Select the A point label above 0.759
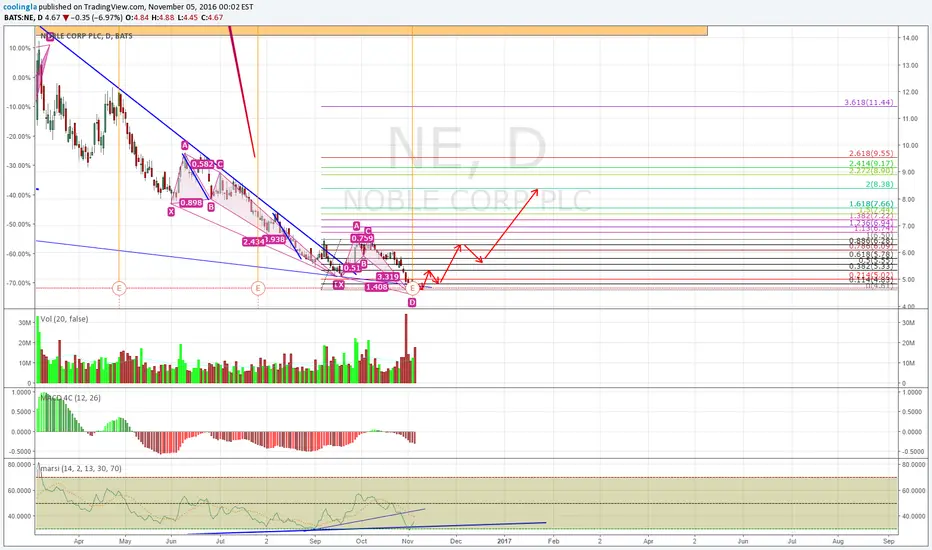Screen dimensions: 932x550 (x=357, y=226)
